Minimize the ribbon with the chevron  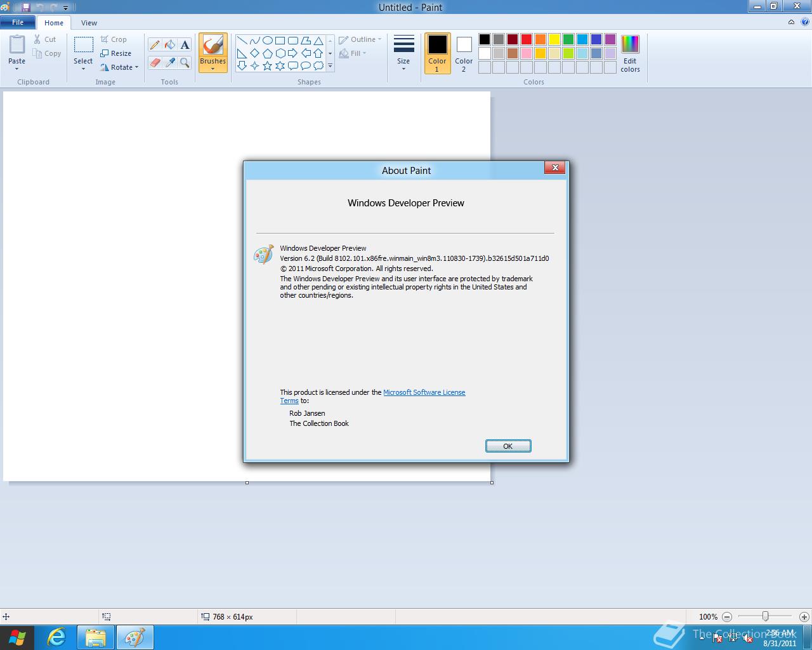tap(791, 22)
